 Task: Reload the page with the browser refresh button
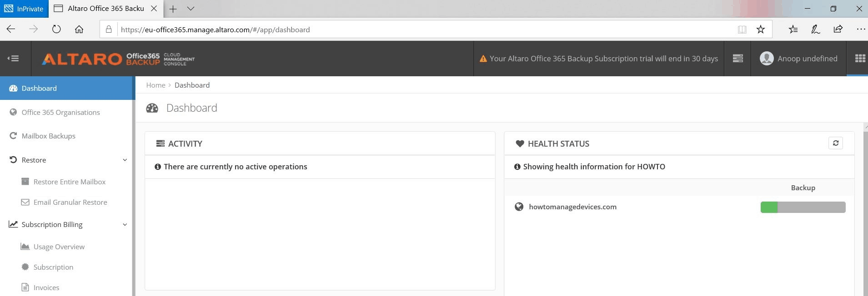point(56,29)
